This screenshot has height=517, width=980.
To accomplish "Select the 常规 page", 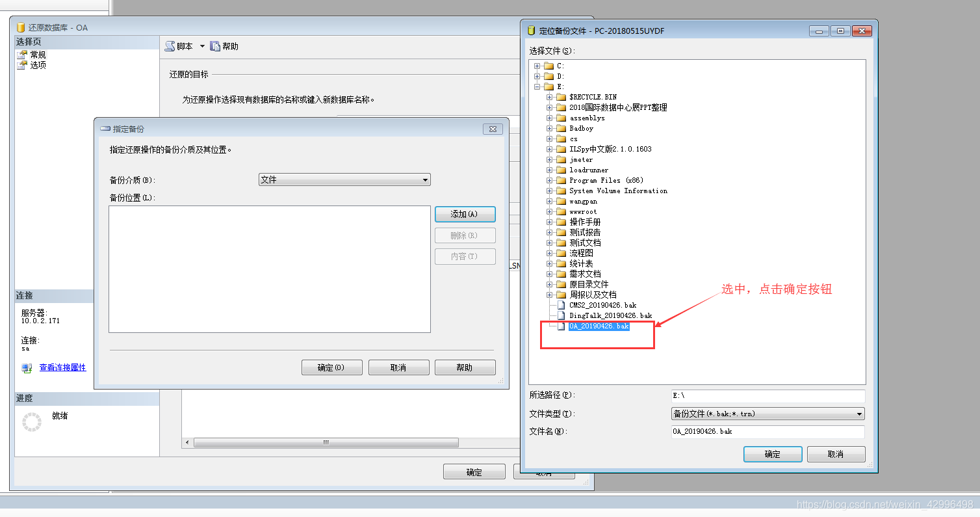I will tap(38, 55).
